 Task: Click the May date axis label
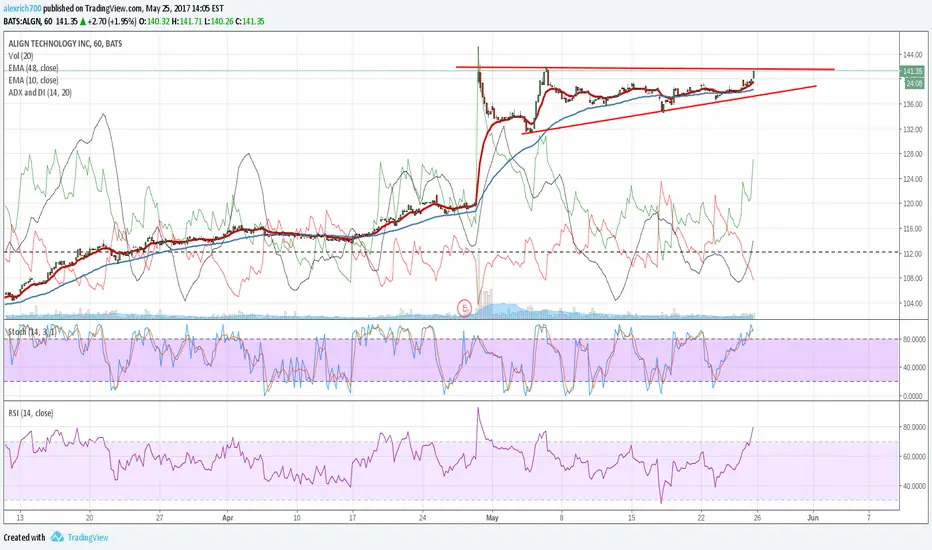coord(492,518)
